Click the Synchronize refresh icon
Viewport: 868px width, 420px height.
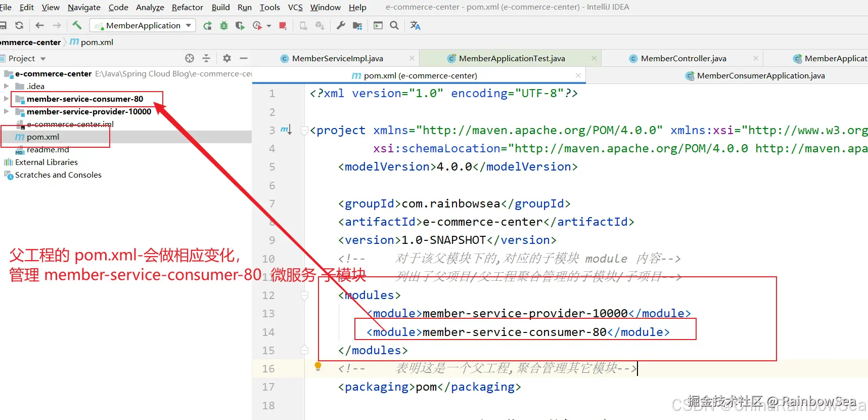19,25
